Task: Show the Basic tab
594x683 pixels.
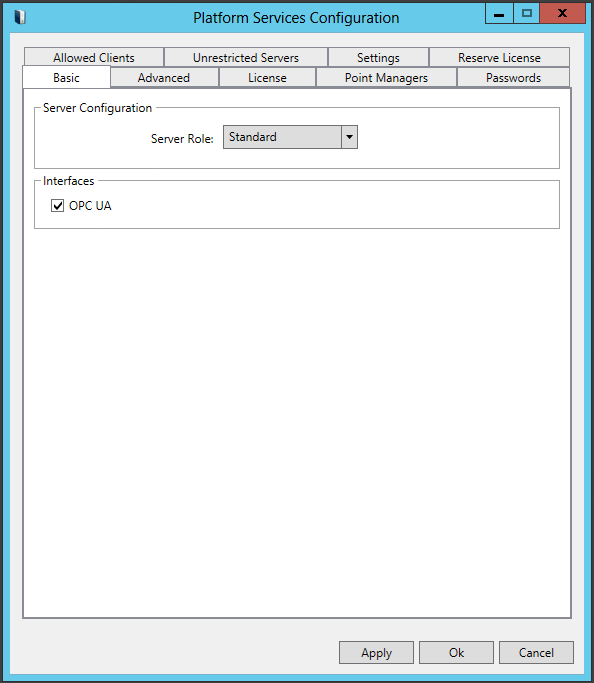Action: [66, 78]
